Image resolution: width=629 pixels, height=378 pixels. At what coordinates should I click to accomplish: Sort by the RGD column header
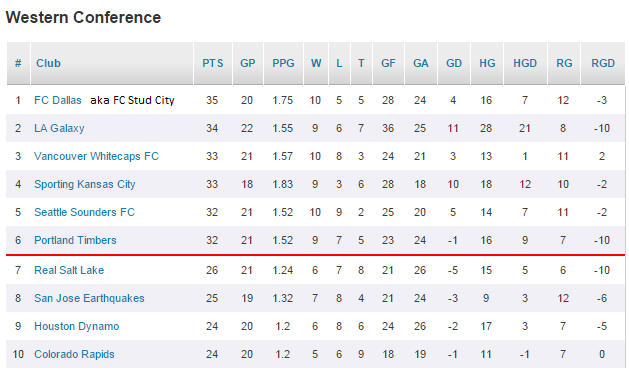tap(603, 63)
